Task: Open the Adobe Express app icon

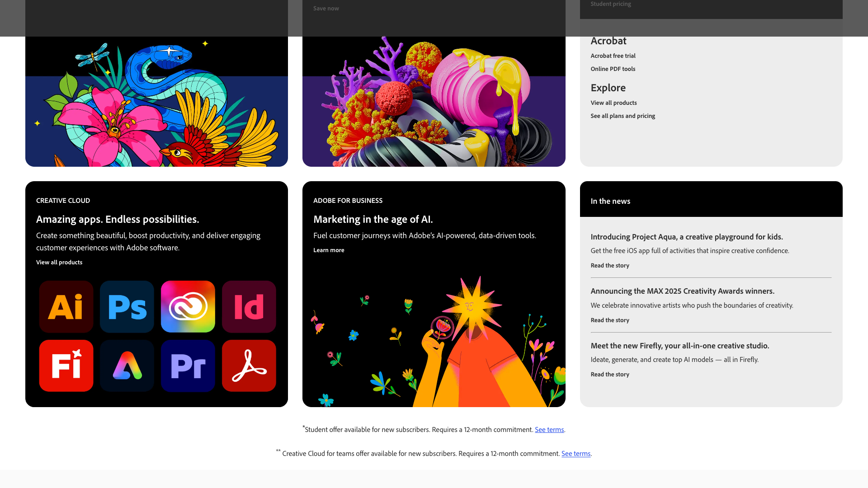Action: click(x=127, y=366)
